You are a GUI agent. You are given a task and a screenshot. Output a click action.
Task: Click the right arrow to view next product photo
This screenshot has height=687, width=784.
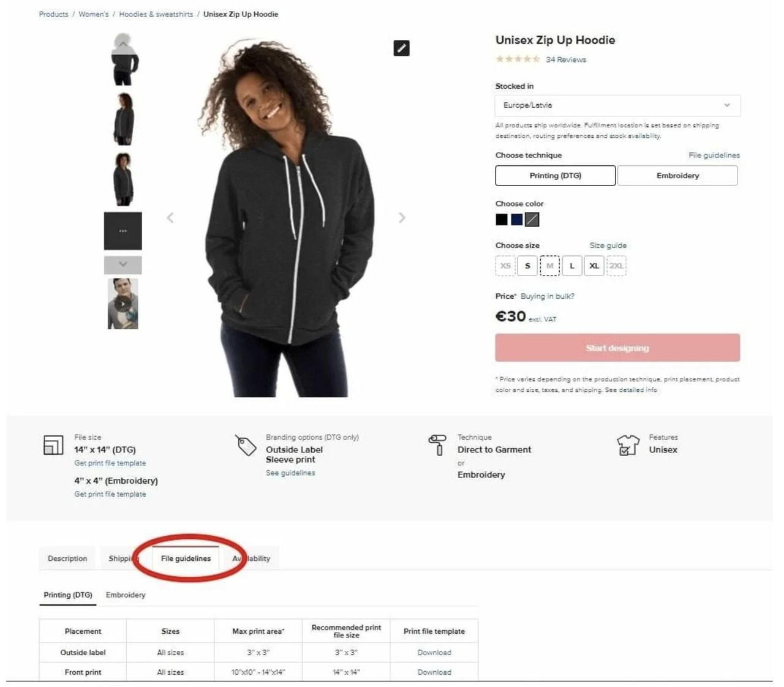point(402,217)
